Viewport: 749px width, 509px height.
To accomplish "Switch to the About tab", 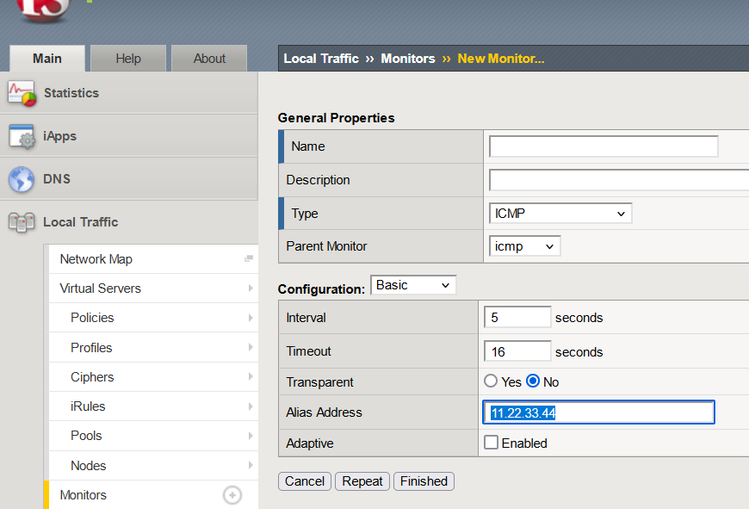I will tap(209, 58).
